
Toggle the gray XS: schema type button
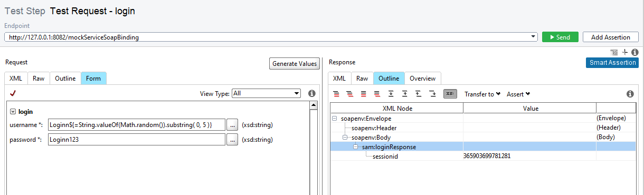(x=450, y=94)
